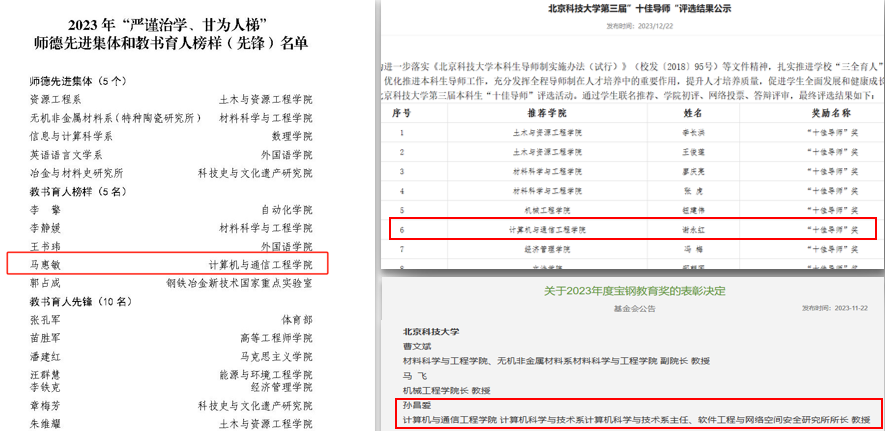Click the 姓名 column header

(x=693, y=113)
